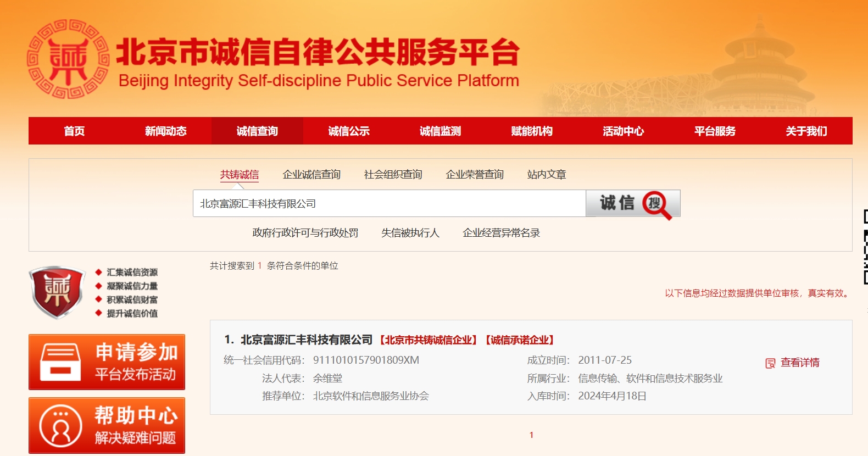Click the person icon on 帮助中心 banner
This screenshot has height=456, width=868.
pos(60,426)
